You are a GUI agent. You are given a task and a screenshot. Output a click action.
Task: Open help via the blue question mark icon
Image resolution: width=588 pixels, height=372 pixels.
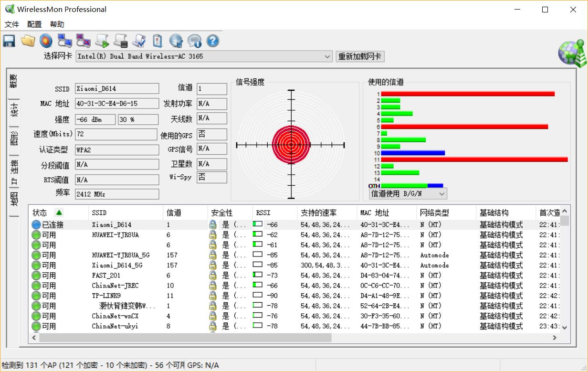pos(213,41)
